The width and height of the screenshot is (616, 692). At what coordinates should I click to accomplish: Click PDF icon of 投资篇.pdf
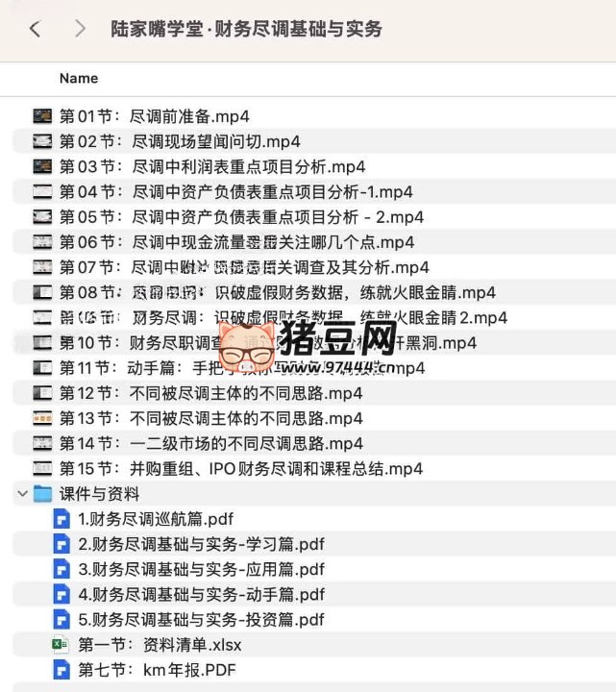click(x=62, y=620)
